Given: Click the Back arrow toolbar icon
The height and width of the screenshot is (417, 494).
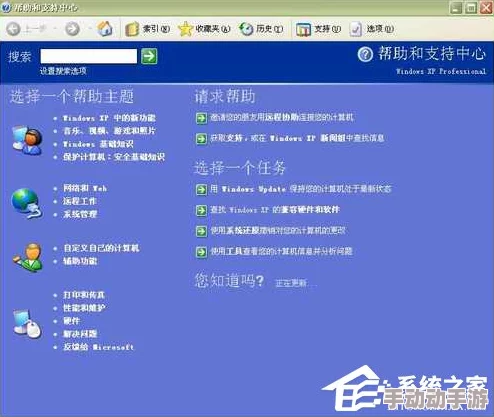Looking at the screenshot, I should coord(13,29).
